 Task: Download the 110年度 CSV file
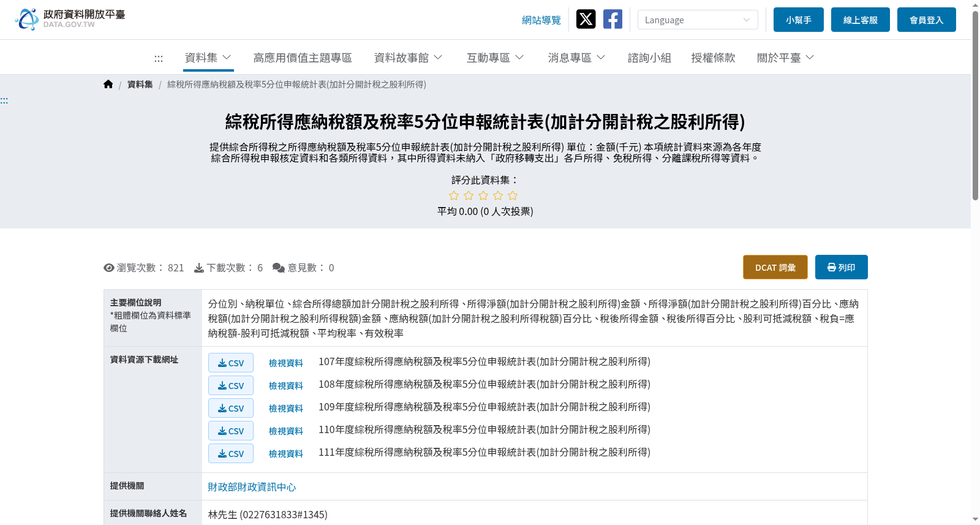(x=231, y=431)
